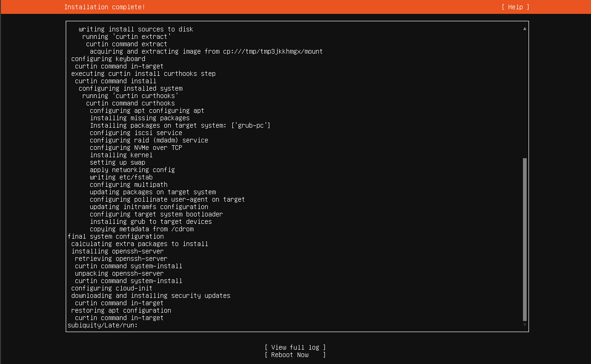Click the View full log button
This screenshot has width=591, height=364.
point(295,347)
